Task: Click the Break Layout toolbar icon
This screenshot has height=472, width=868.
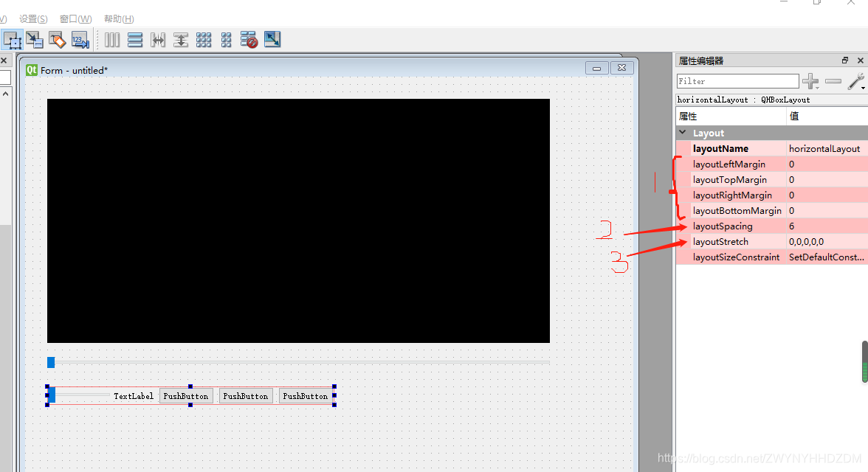Action: pos(249,40)
